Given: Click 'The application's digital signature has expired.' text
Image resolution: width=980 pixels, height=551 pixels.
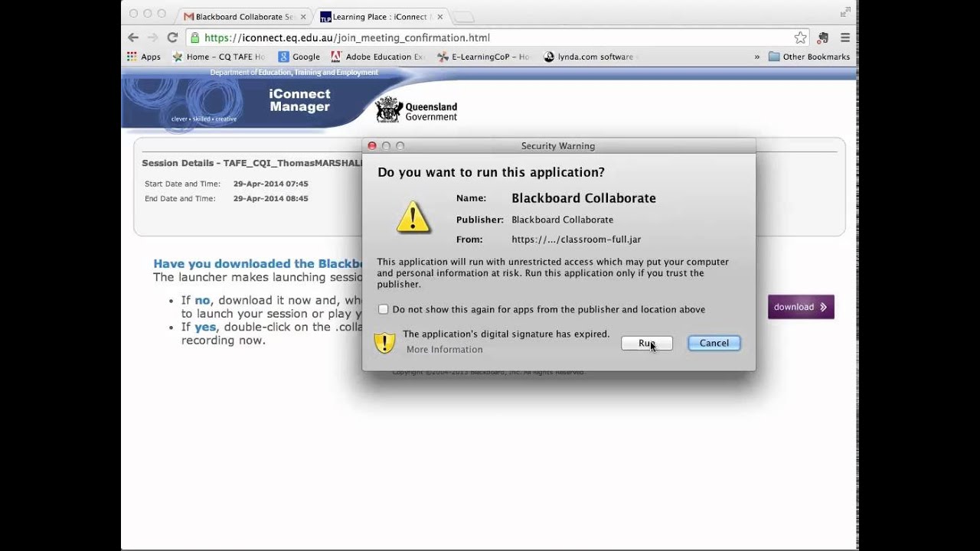Looking at the screenshot, I should point(506,334).
